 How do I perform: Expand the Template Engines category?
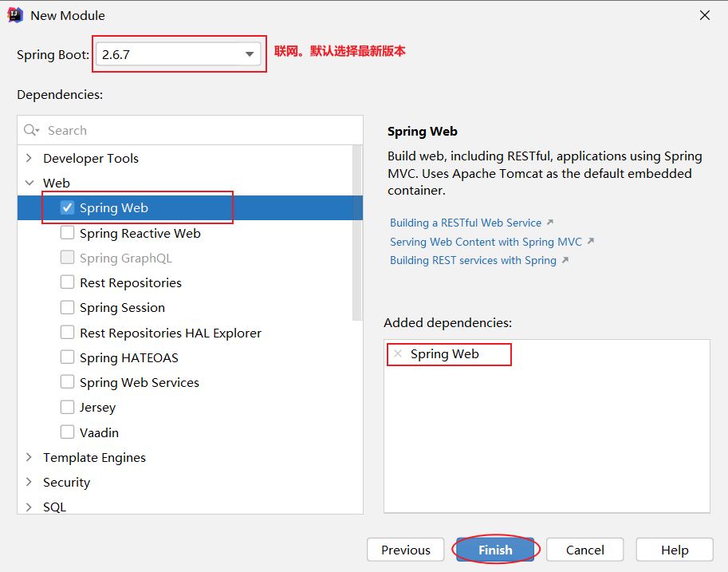tap(30, 457)
